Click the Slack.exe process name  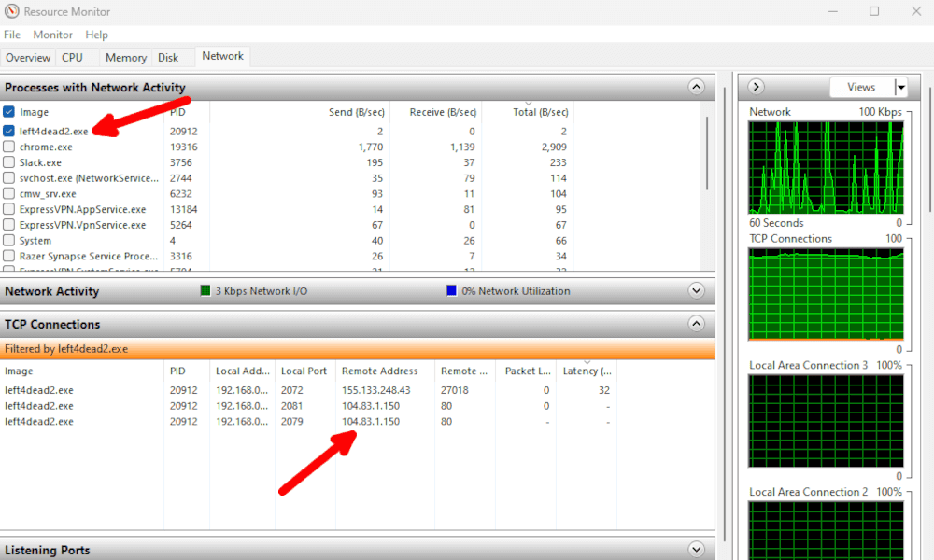[40, 162]
